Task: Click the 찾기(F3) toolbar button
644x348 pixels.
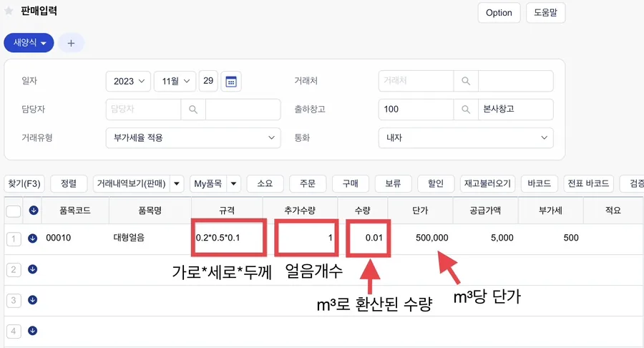Action: (x=24, y=183)
